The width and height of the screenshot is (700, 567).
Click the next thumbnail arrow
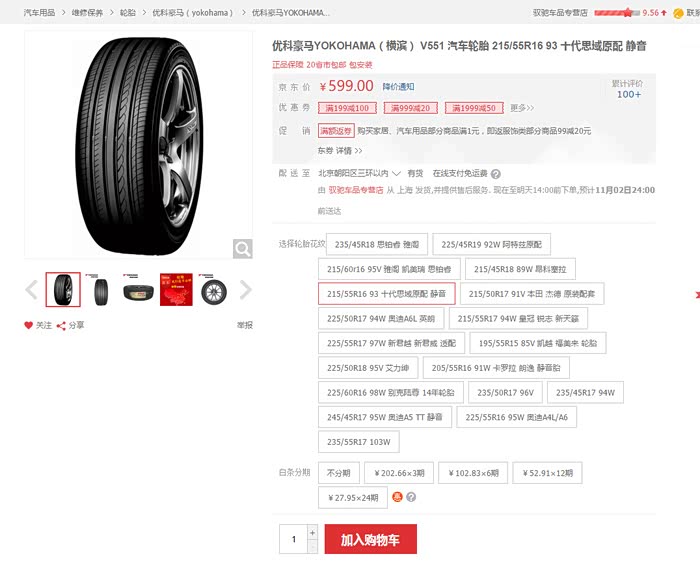(245, 290)
